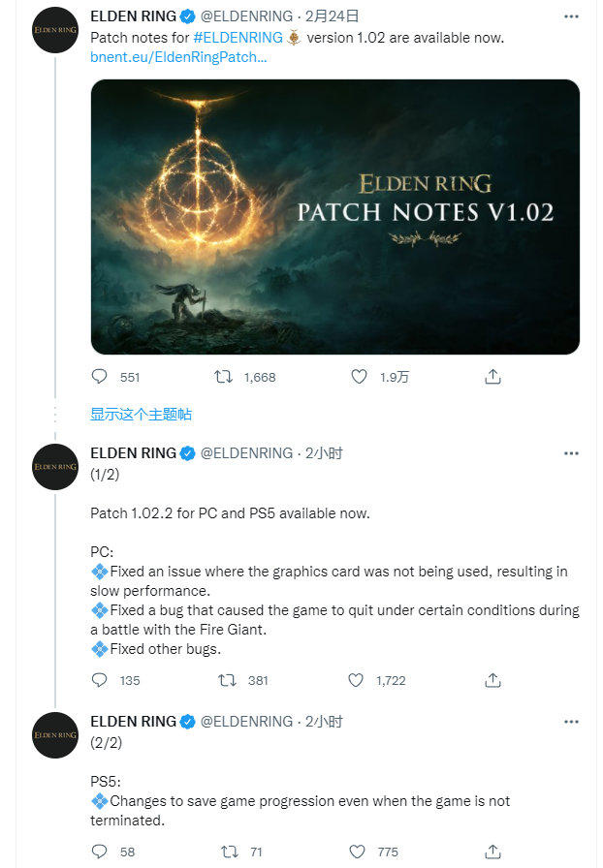
Task: Reply to the PS5 save game tweet
Action: (x=100, y=852)
